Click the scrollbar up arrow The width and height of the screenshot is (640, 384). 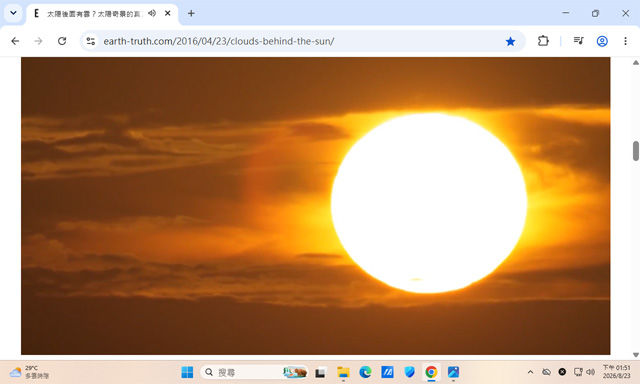click(x=636, y=62)
